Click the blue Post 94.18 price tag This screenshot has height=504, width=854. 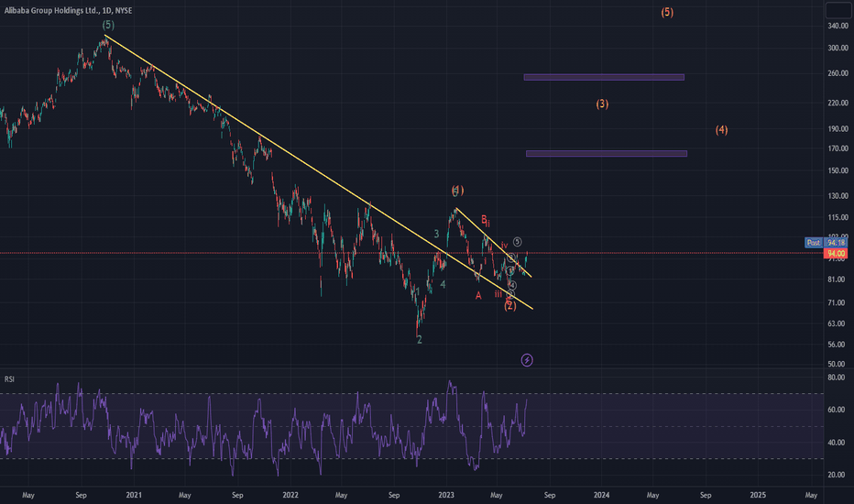pos(826,243)
